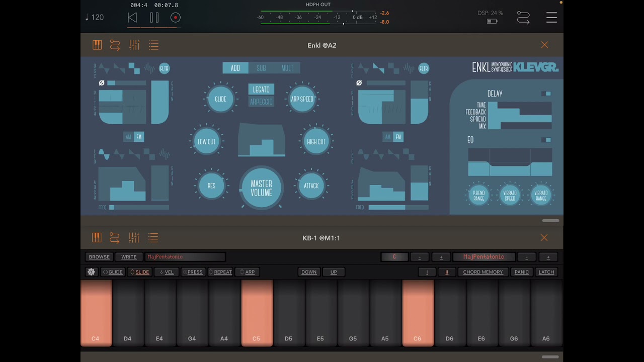
Task: Open the MajPentatonic scale selector
Action: (484, 257)
